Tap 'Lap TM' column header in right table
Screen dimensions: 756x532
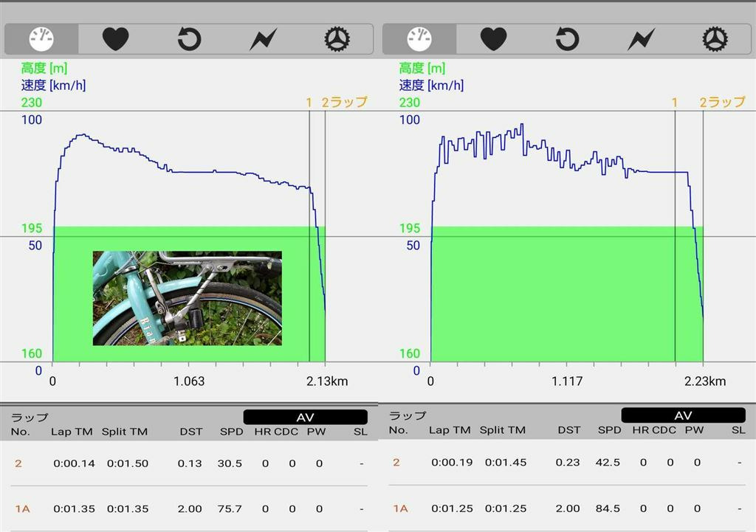(450, 430)
